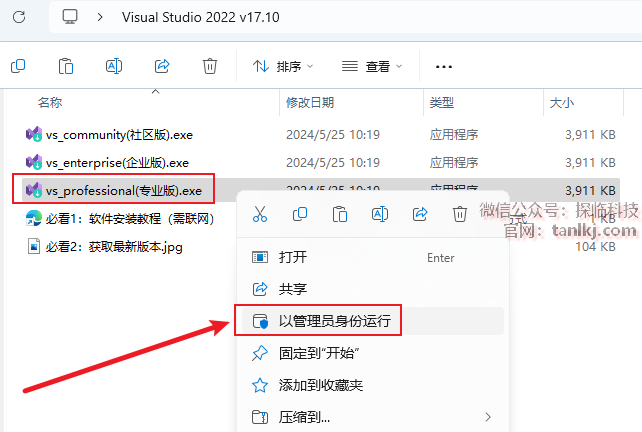Image resolution: width=642 pixels, height=432 pixels.
Task: Click the This PC monitor icon
Action: 70,17
